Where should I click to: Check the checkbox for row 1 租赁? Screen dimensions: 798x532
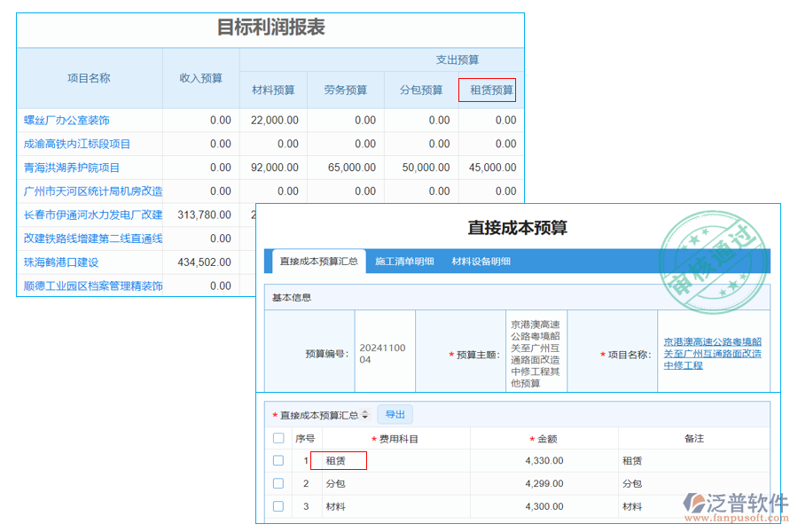pyautogui.click(x=278, y=460)
